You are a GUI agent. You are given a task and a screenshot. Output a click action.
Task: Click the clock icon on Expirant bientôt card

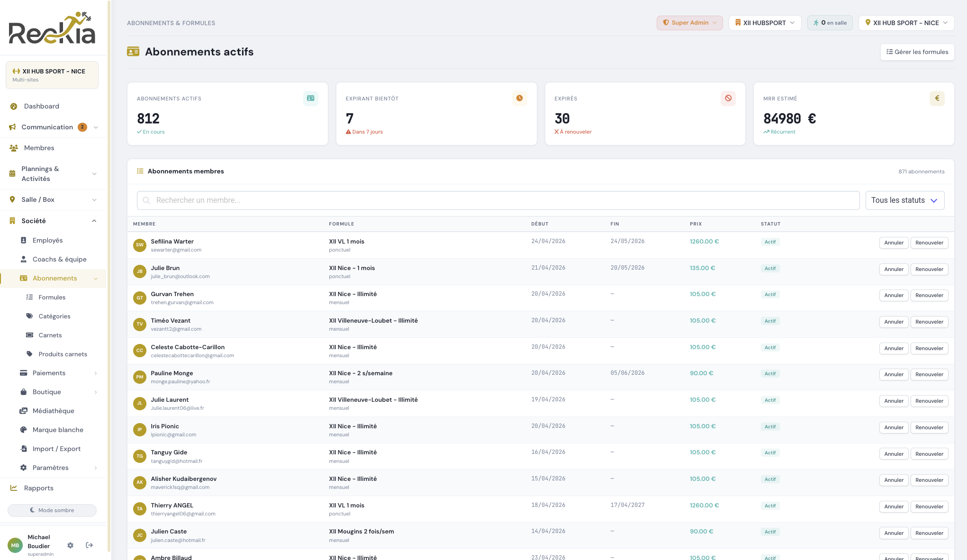[x=519, y=99]
